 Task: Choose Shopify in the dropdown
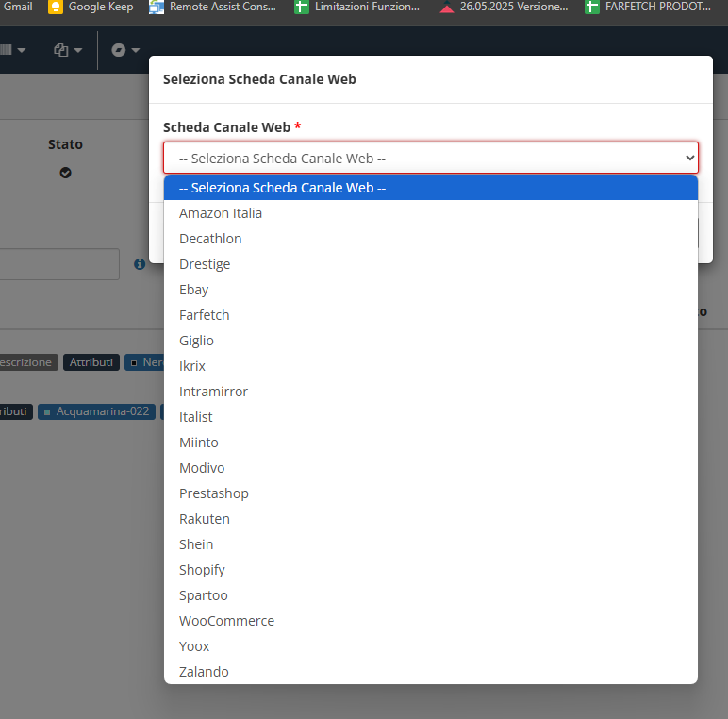pyautogui.click(x=430, y=570)
